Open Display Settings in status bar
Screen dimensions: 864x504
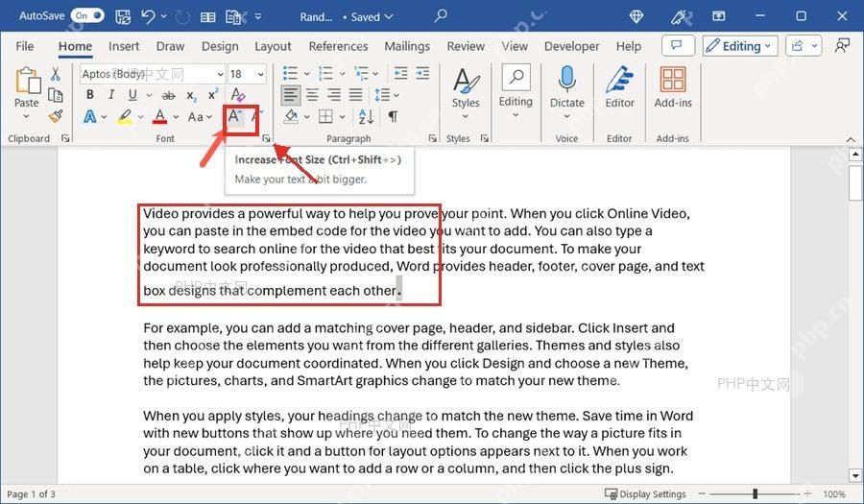[x=645, y=494]
